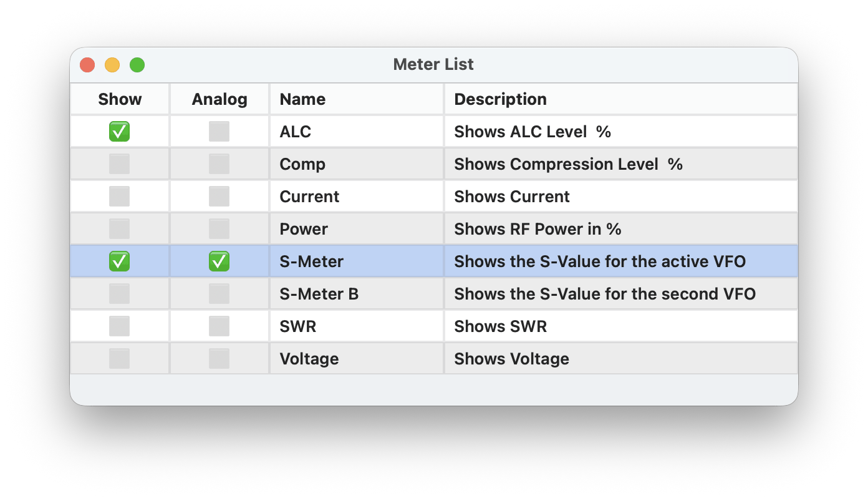Select the Comp name cell
The image size is (868, 498).
tap(357, 164)
